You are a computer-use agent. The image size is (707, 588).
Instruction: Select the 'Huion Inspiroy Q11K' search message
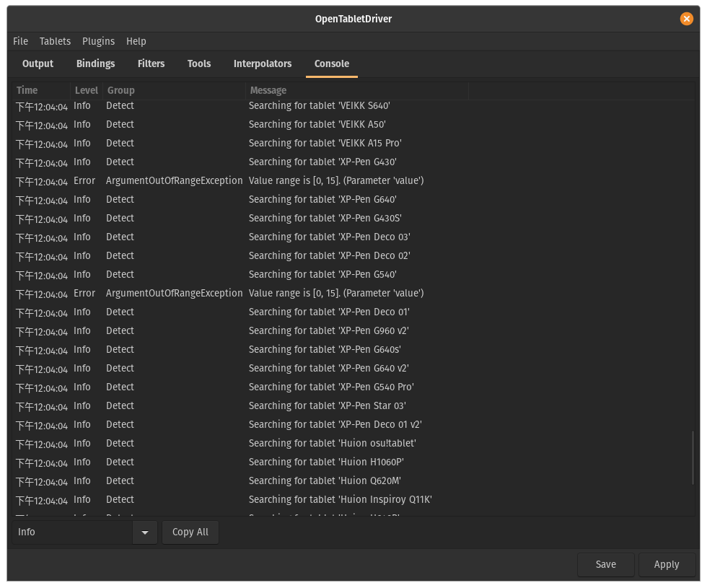pyautogui.click(x=341, y=499)
